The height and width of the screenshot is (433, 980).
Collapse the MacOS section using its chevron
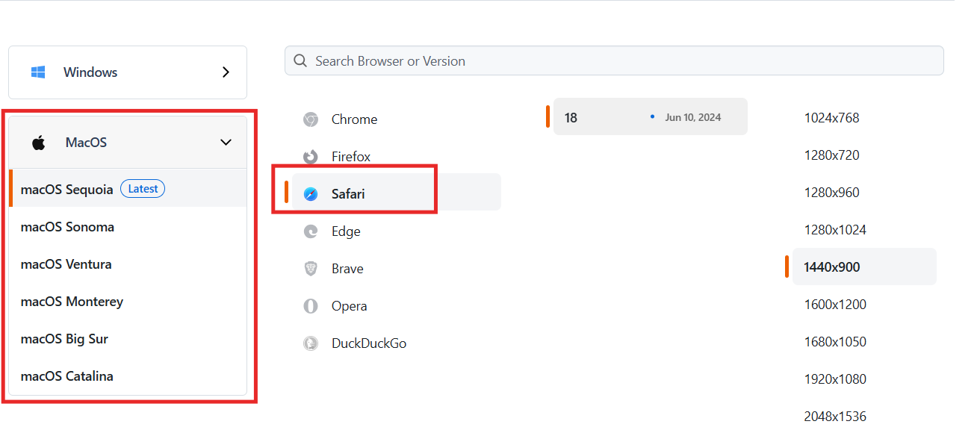(x=226, y=142)
